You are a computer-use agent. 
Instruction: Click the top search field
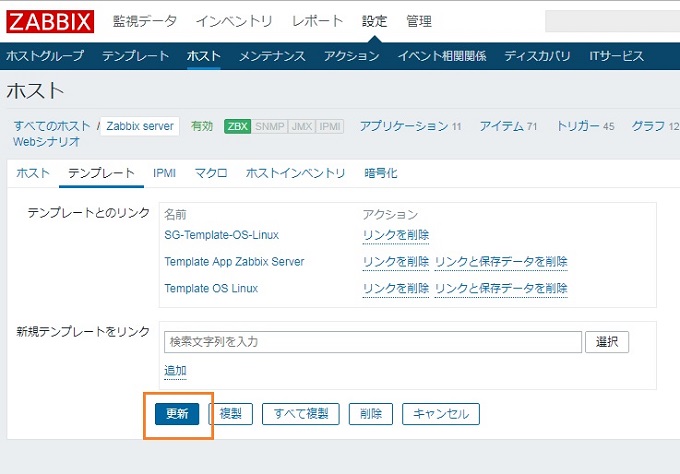(612, 21)
